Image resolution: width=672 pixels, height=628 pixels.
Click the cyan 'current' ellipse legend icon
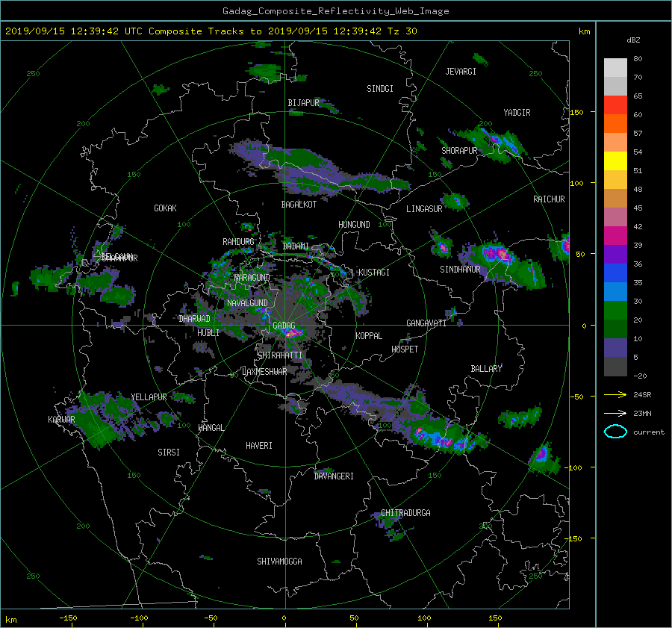tap(615, 432)
